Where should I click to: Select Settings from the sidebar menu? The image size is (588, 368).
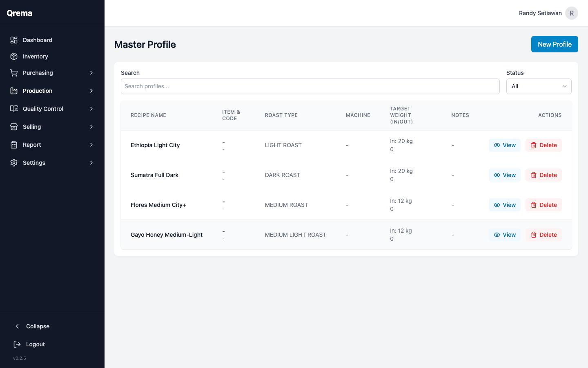pyautogui.click(x=34, y=162)
